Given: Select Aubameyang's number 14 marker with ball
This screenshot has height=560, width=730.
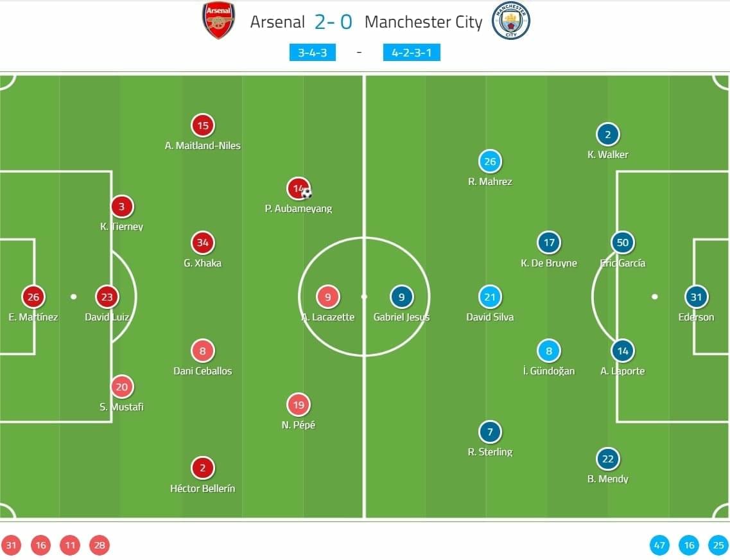Looking at the screenshot, I should [299, 189].
